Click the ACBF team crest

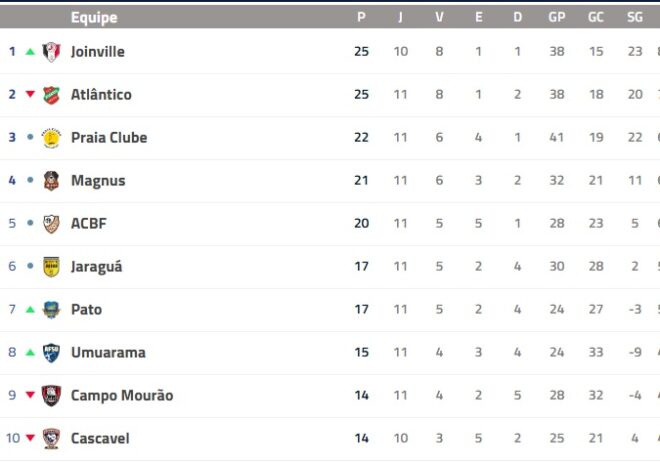[x=51, y=224]
